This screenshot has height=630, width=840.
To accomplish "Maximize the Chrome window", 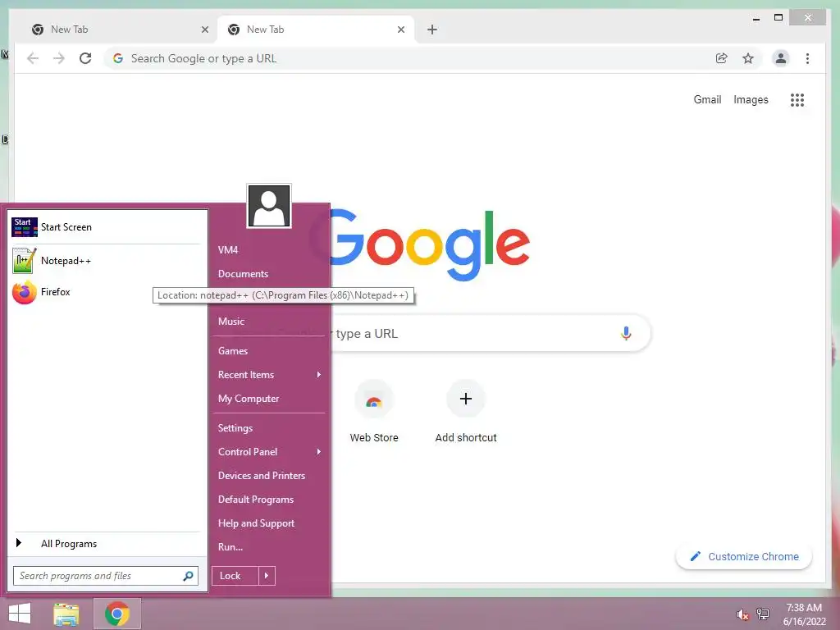I will [x=778, y=18].
